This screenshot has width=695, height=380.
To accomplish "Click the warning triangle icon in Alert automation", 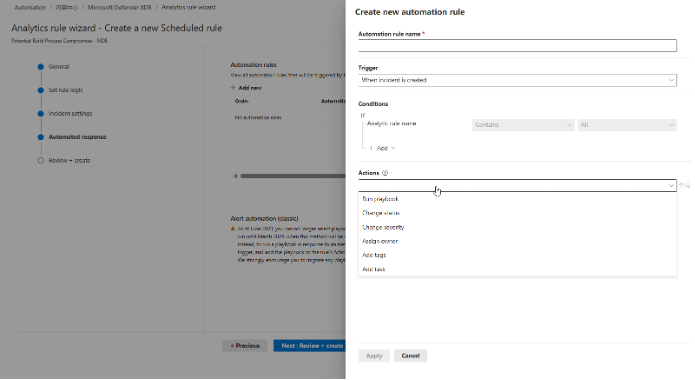I will point(233,229).
